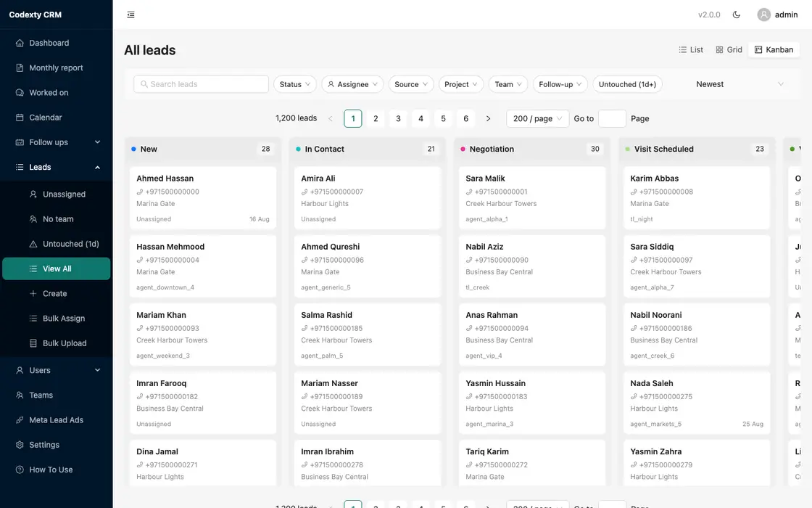Open the Source filter dropdown
This screenshot has width=812, height=508.
tap(410, 84)
